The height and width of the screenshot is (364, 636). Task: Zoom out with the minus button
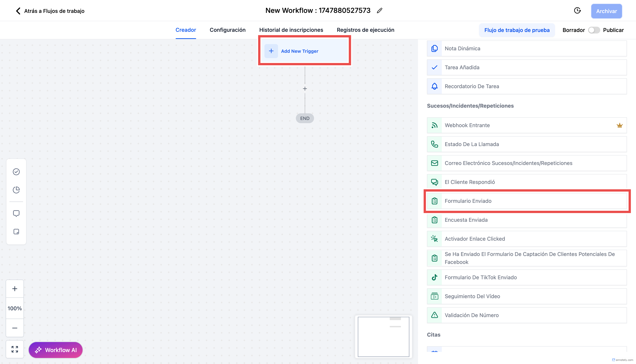15,328
